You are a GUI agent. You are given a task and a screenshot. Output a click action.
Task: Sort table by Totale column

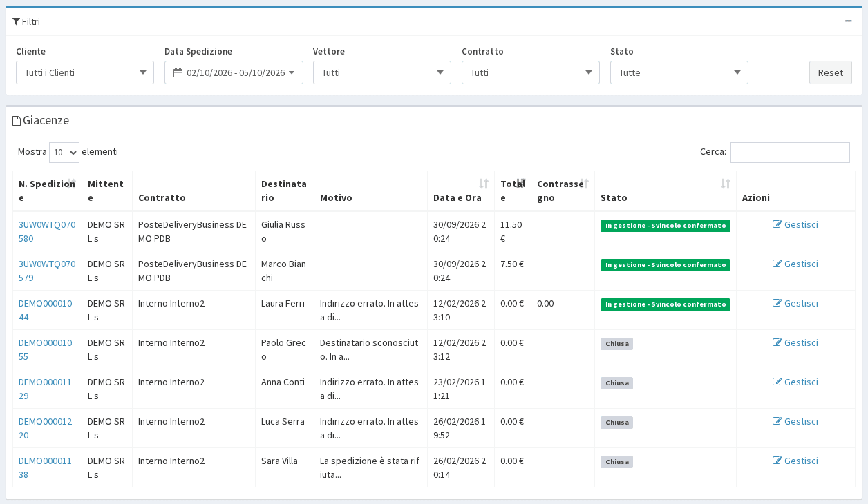[513, 191]
